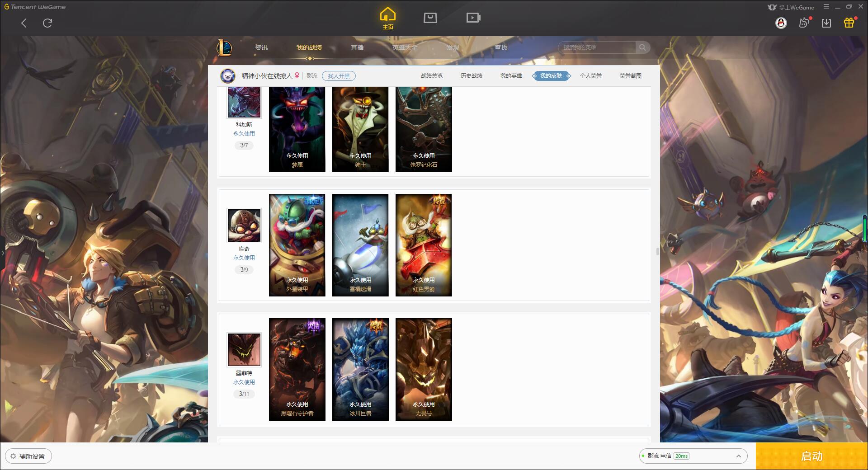Switch to 荣誉截图 sub-tab
The height and width of the screenshot is (470, 868).
click(631, 76)
